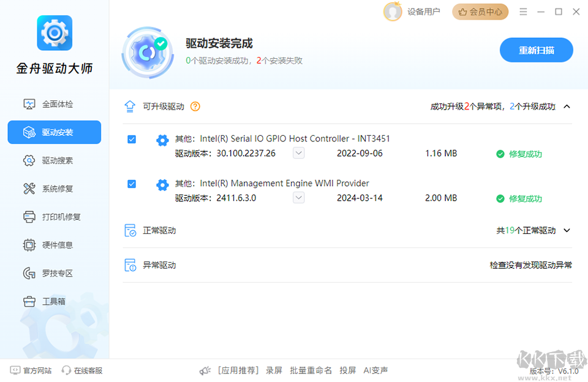Collapse the 可升级驱动 section chevron
Viewport: 588px width, 382px height.
point(567,107)
